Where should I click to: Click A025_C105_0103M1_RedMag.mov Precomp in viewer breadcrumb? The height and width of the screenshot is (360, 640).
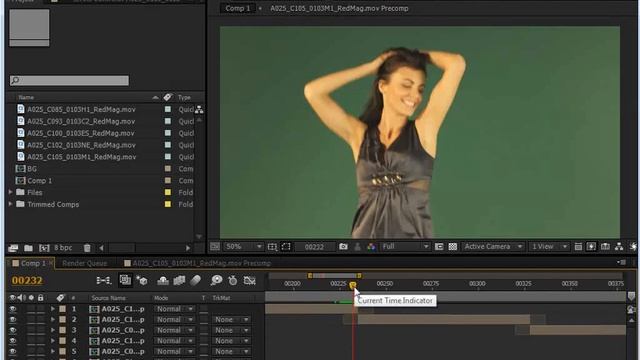pos(339,8)
